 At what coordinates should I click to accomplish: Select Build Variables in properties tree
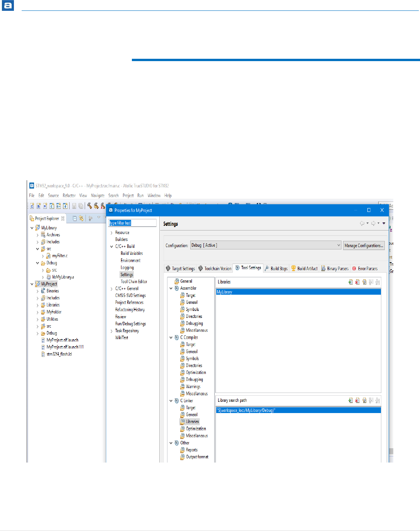coord(131,253)
